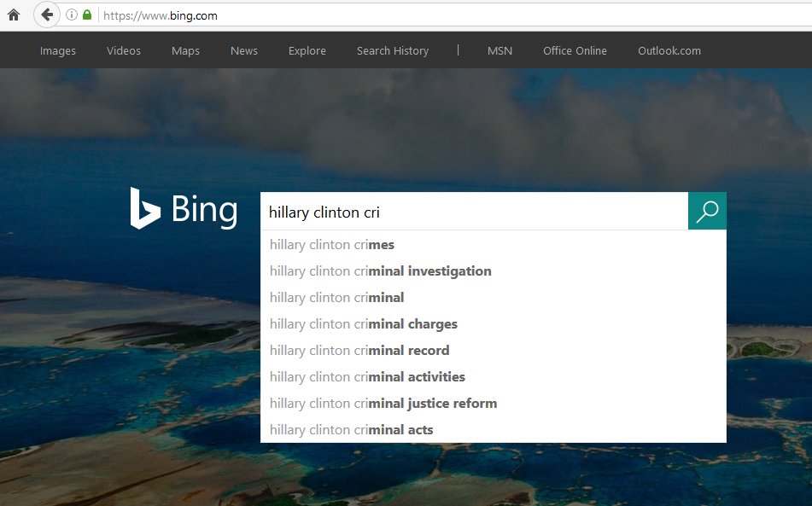Open the Maps tab
This screenshot has height=506, width=812.
[x=185, y=50]
